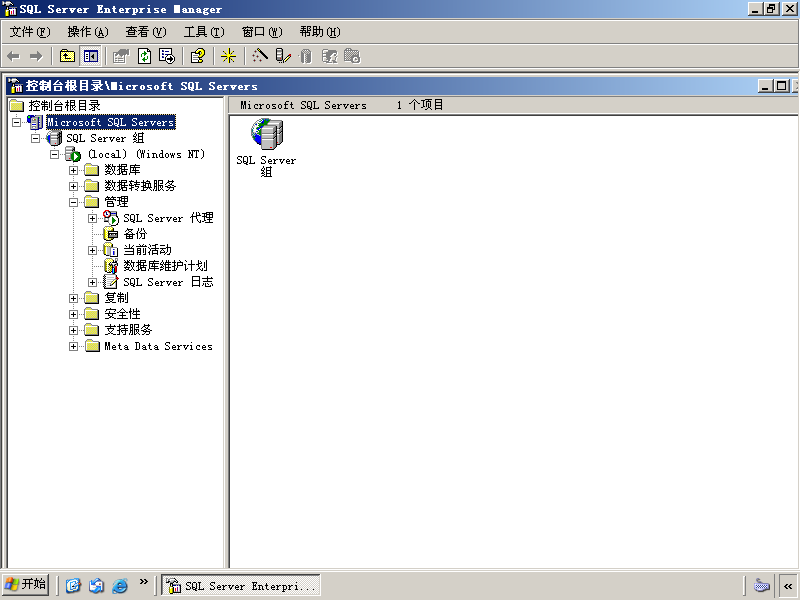Launch Internet Explorer from quick launch

tap(120, 585)
